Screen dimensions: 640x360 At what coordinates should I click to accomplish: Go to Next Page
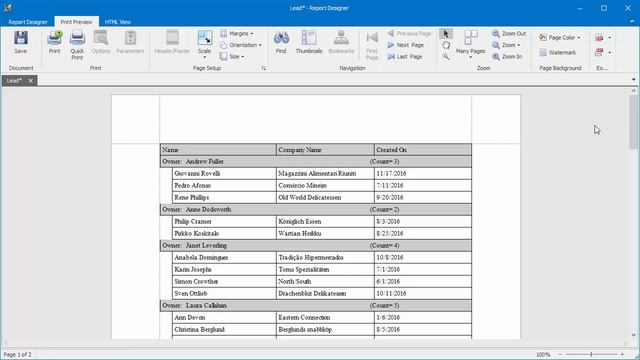click(x=406, y=45)
